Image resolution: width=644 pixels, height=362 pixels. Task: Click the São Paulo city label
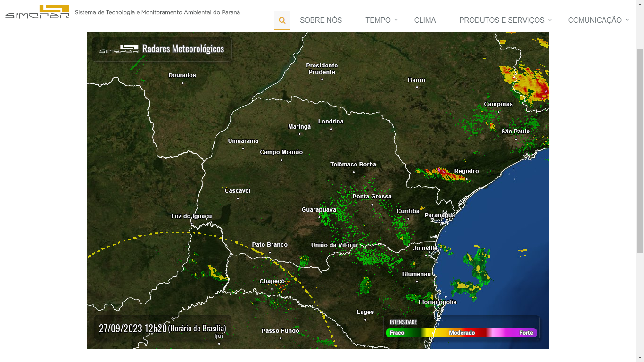pyautogui.click(x=515, y=132)
